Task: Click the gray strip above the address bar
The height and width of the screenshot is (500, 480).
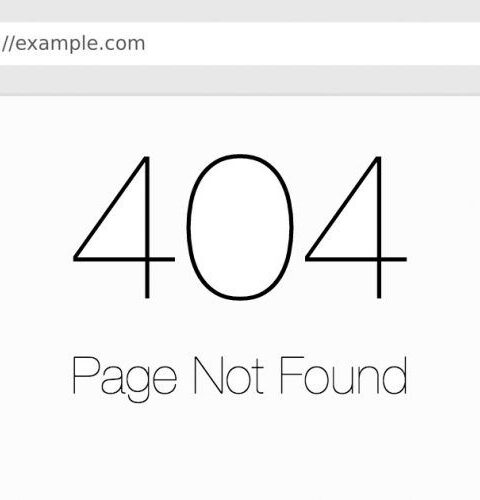Action: click(240, 11)
